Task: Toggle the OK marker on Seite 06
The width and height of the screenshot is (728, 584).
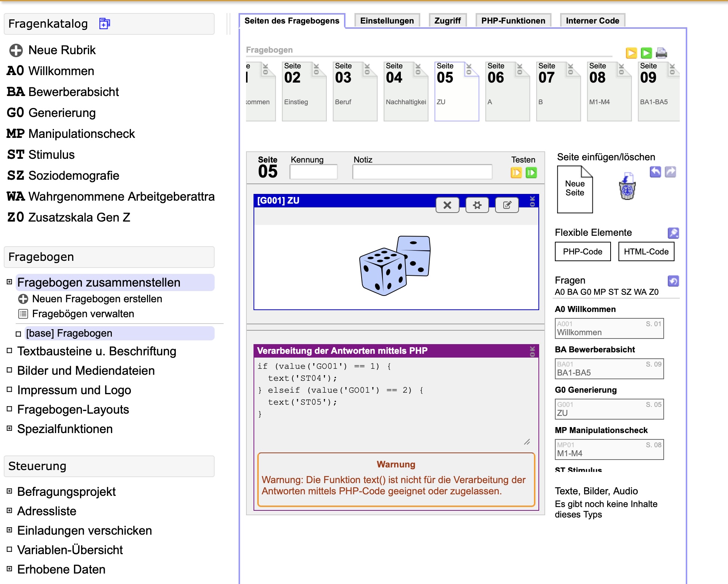Action: [519, 69]
